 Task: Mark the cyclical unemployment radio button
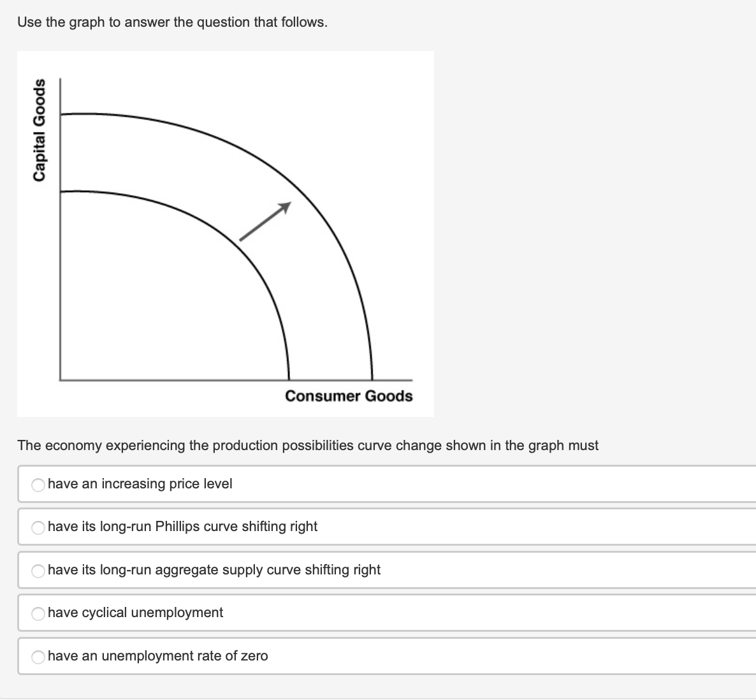38,614
